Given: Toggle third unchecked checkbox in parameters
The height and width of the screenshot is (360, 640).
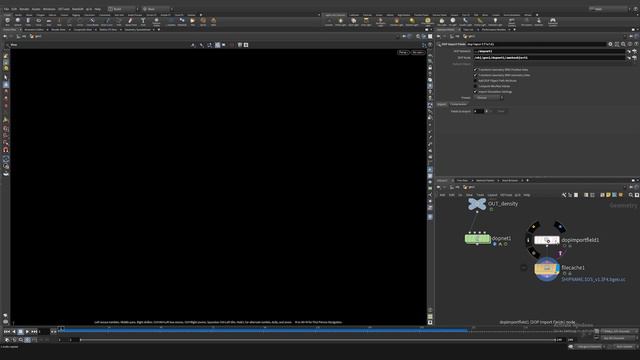Looking at the screenshot, I should tap(475, 81).
